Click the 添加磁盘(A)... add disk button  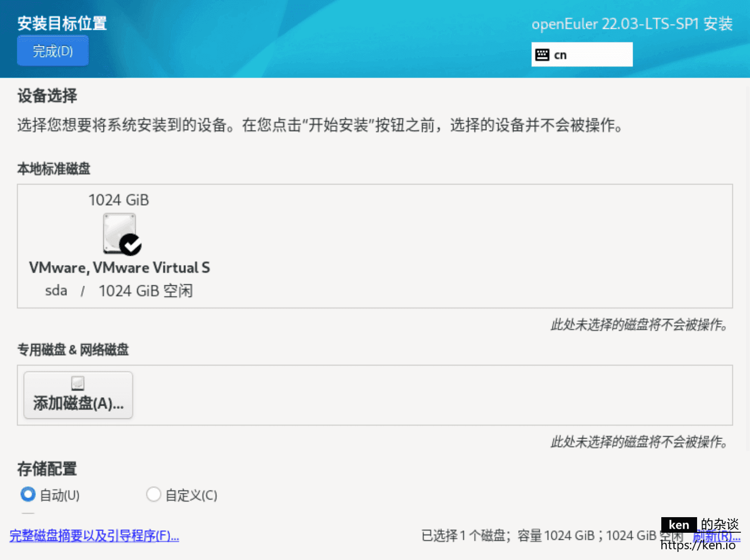coord(78,395)
